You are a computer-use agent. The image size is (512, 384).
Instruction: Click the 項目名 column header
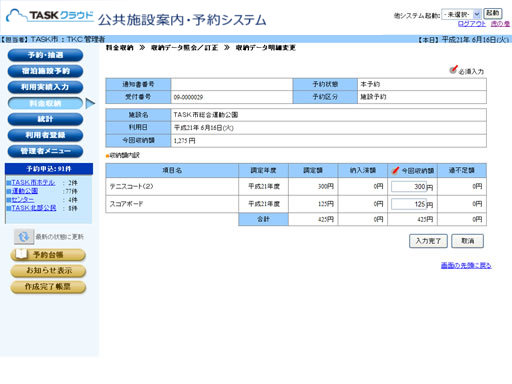[x=172, y=170]
